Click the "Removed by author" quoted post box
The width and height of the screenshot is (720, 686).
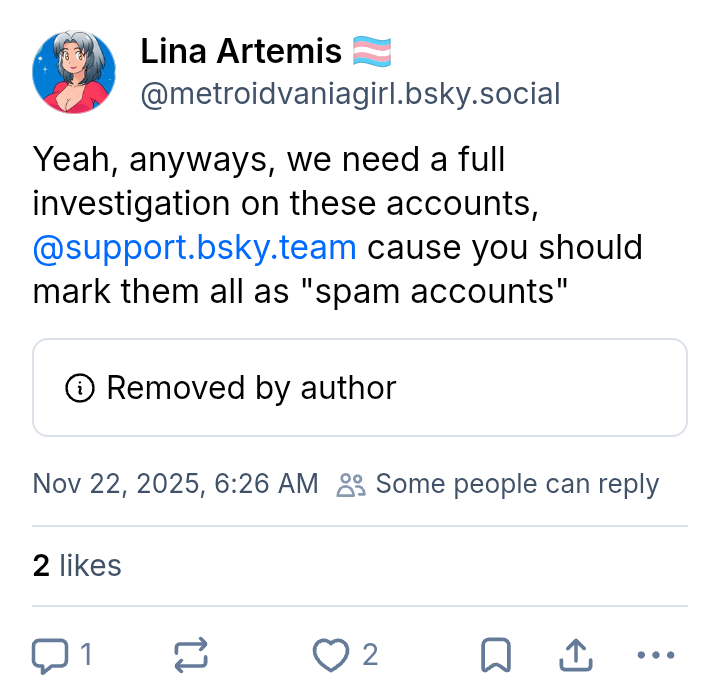click(x=360, y=388)
